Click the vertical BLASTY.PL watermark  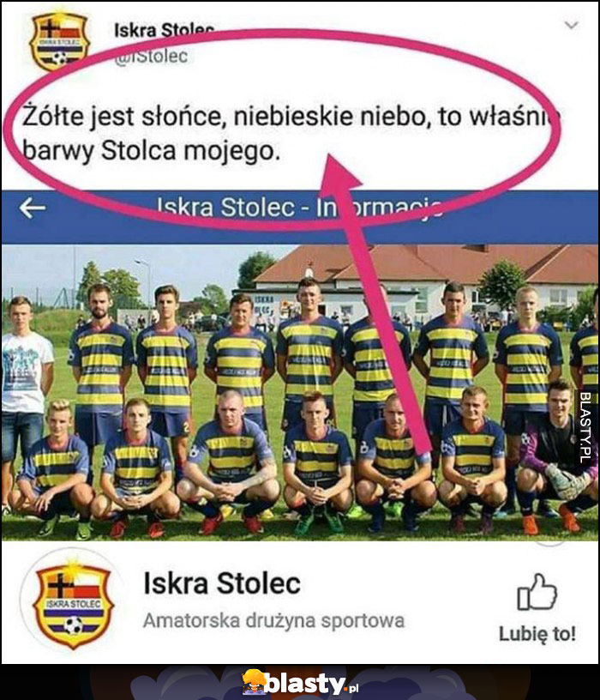click(585, 427)
